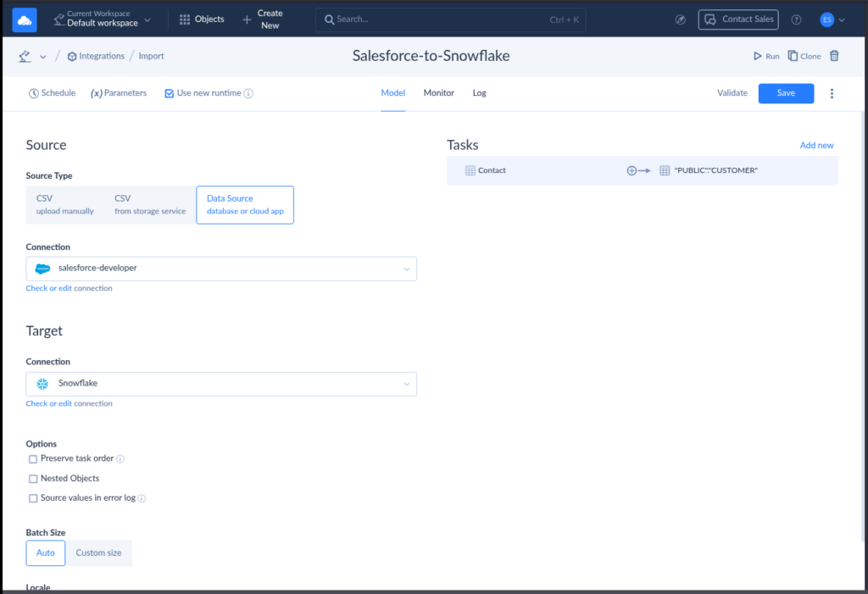This screenshot has height=594, width=868.
Task: Select CSV upload manually source type
Action: (x=64, y=205)
